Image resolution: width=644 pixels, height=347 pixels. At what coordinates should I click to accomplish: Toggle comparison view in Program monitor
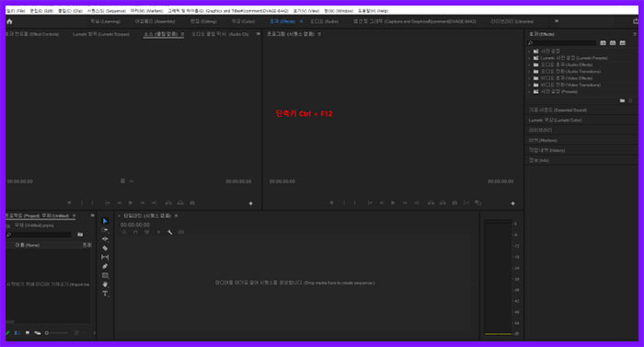click(478, 203)
